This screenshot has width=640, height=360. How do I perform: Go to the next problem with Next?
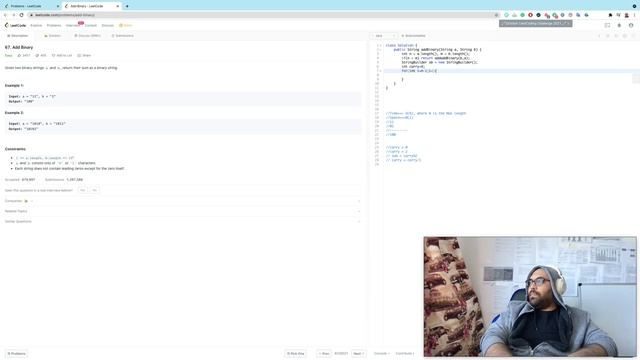[358, 353]
